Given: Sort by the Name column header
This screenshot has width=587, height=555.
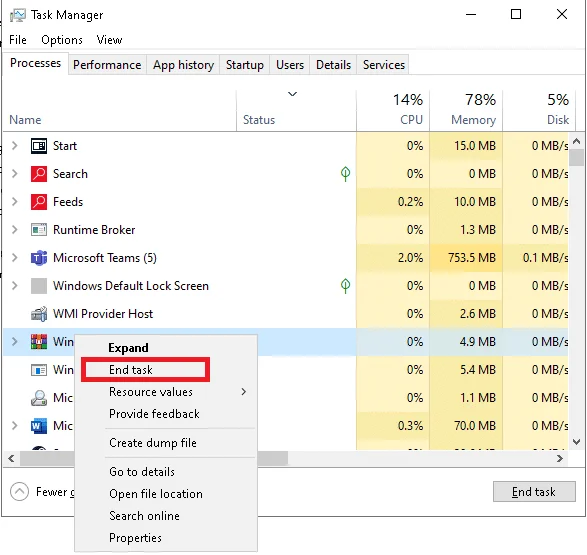Looking at the screenshot, I should click(x=119, y=111).
